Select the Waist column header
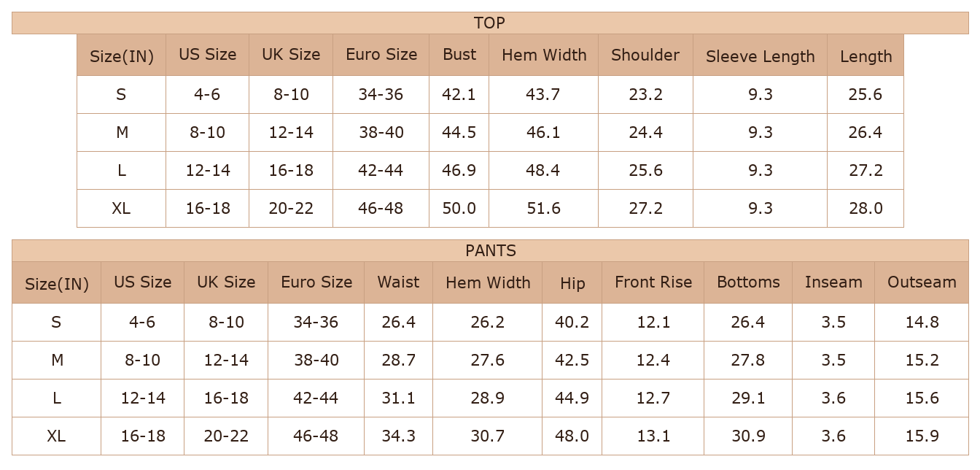This screenshot has height=470, width=980. click(398, 282)
